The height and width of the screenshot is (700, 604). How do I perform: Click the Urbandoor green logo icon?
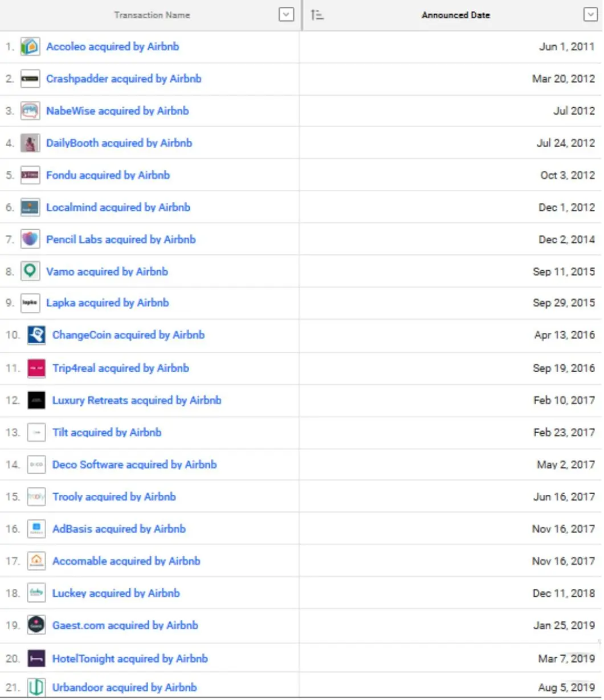click(36, 687)
